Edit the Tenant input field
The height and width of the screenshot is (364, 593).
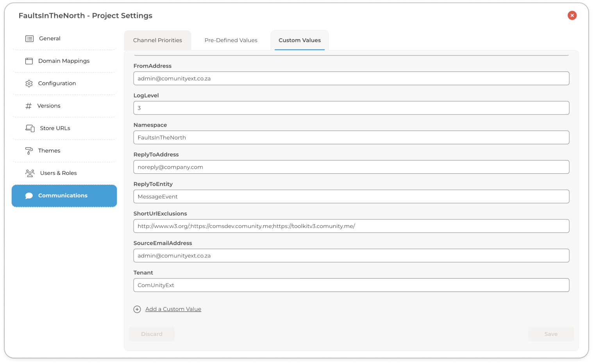click(351, 285)
